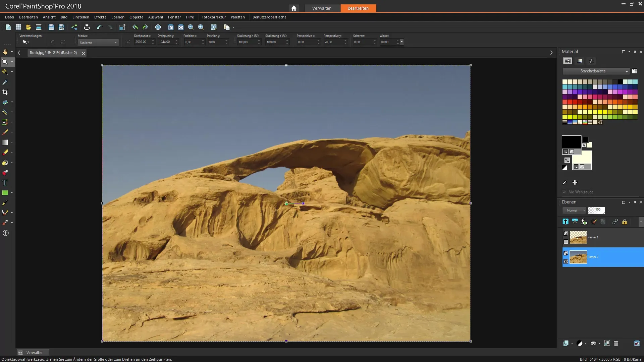Select the Paint Brush tool
Image resolution: width=644 pixels, height=362 pixels.
(5, 132)
